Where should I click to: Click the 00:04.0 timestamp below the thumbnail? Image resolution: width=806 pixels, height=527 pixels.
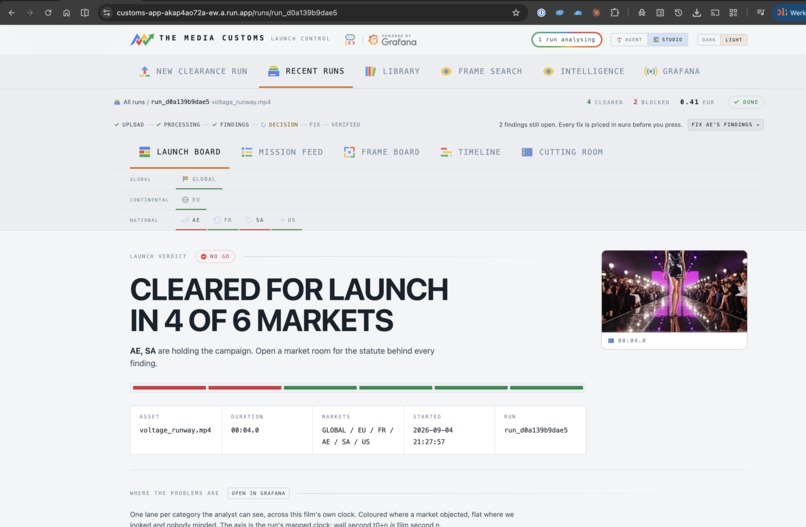pos(631,340)
